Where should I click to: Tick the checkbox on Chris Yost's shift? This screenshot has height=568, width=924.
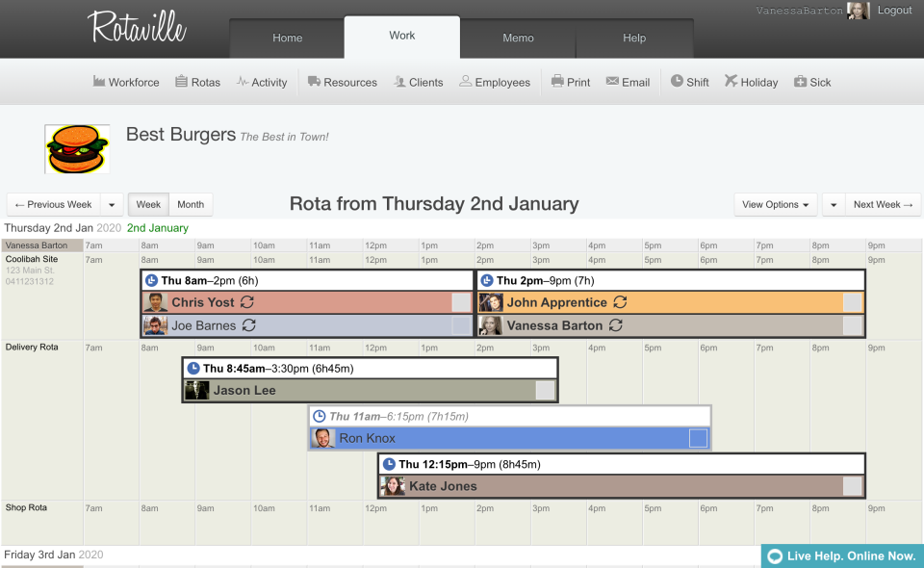tap(461, 302)
